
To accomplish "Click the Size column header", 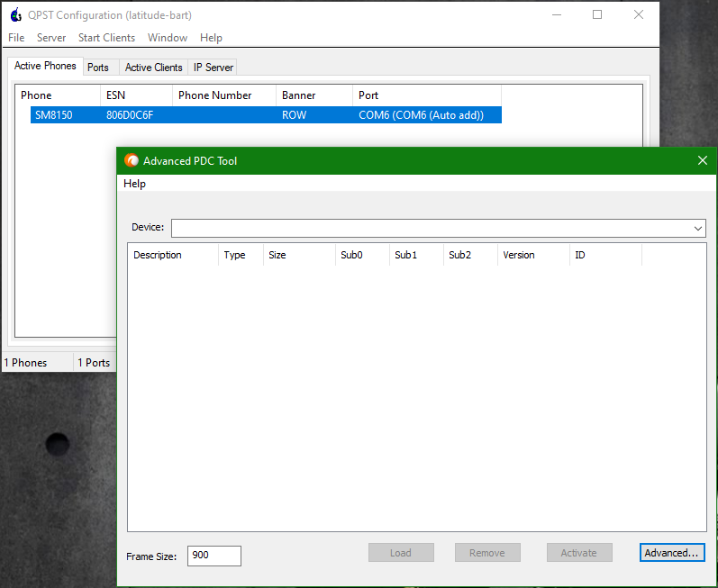I will tap(299, 255).
